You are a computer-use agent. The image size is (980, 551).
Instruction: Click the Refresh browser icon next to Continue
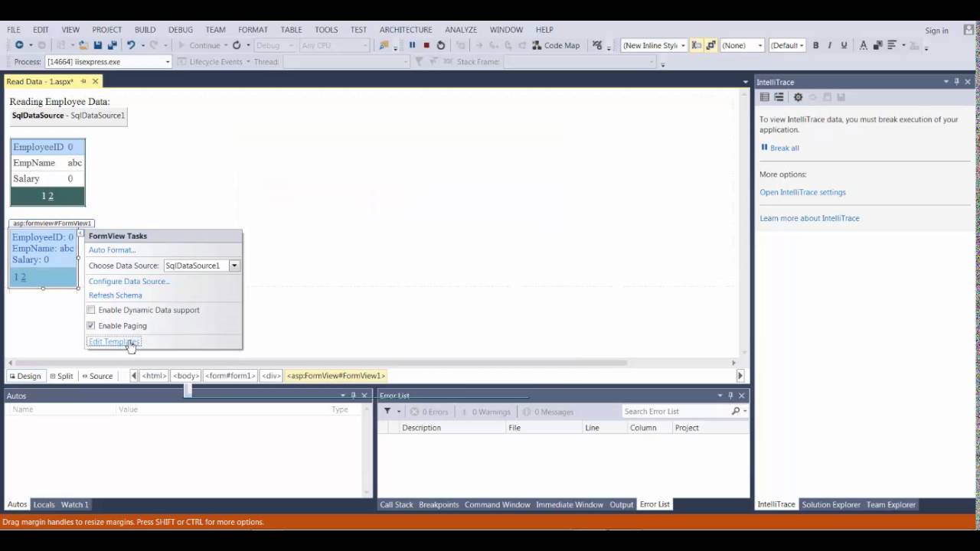point(237,45)
